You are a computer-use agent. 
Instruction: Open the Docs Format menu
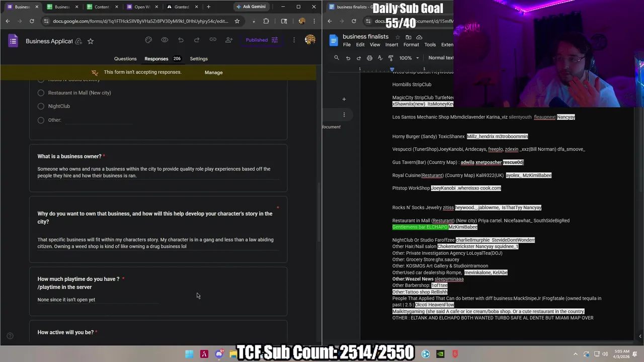click(411, 45)
